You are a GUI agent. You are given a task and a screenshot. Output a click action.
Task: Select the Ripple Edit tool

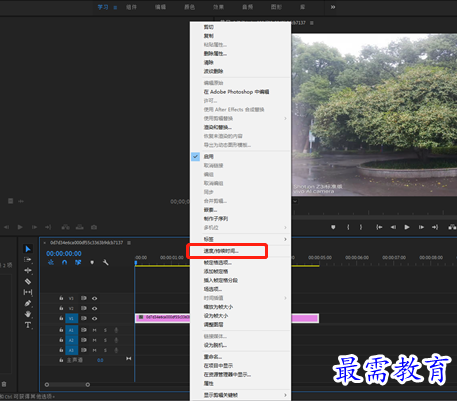[x=28, y=270]
